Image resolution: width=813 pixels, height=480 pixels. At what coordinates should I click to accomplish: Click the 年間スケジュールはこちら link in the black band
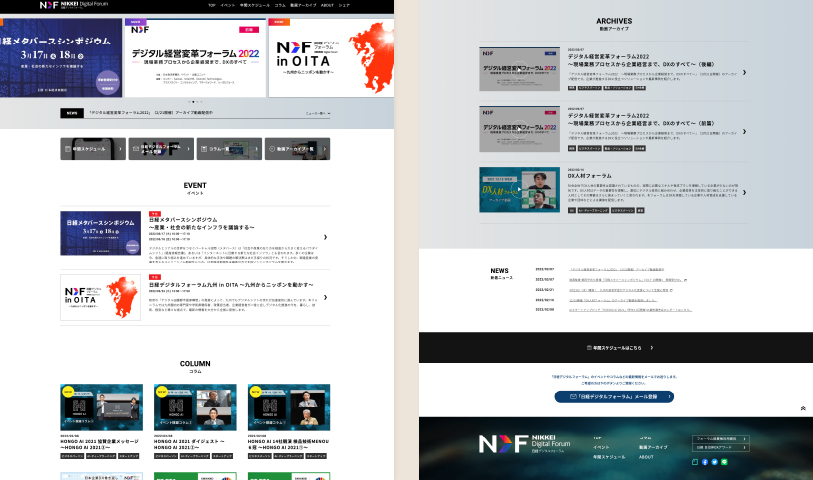(x=620, y=348)
